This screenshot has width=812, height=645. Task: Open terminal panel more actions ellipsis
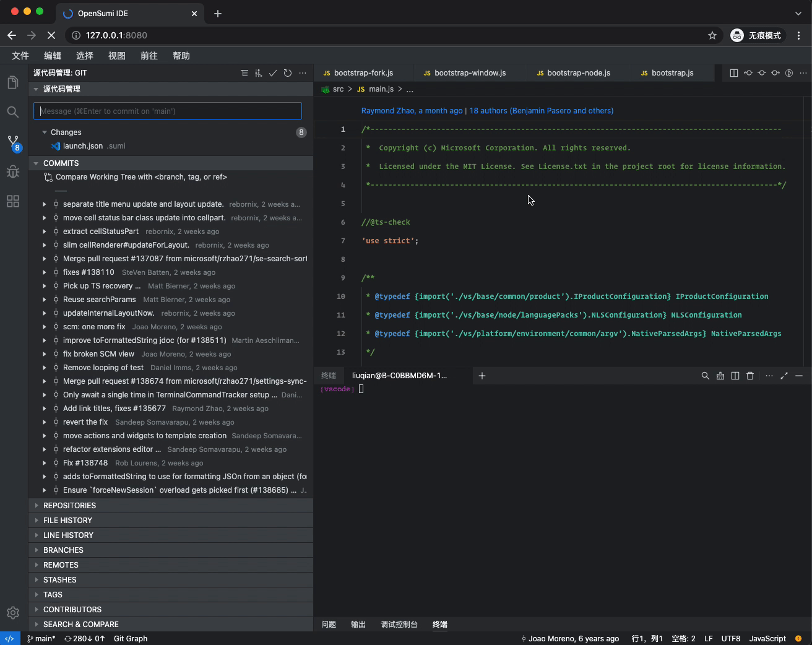[769, 376]
